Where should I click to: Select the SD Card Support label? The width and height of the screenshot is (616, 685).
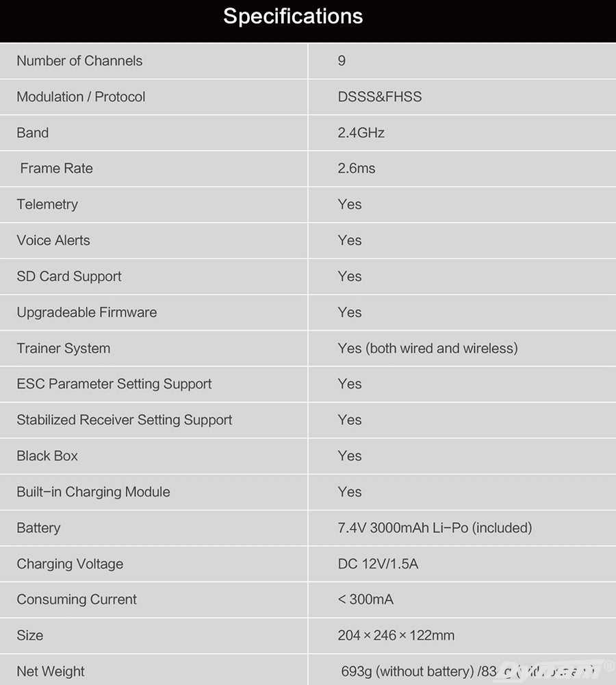point(69,276)
